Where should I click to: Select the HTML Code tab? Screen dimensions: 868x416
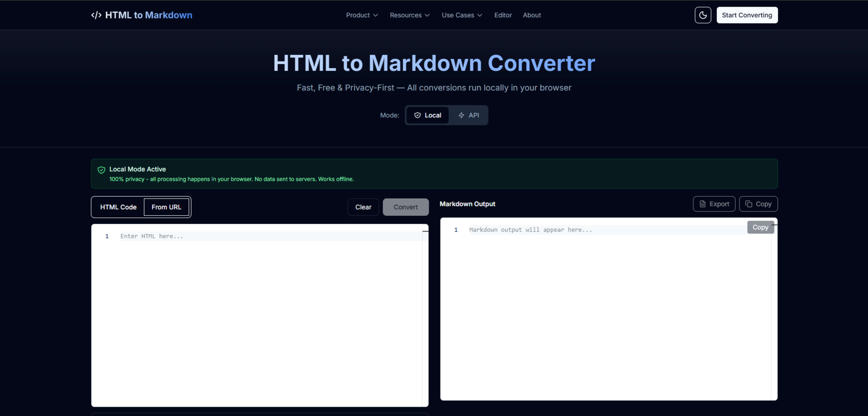point(118,207)
